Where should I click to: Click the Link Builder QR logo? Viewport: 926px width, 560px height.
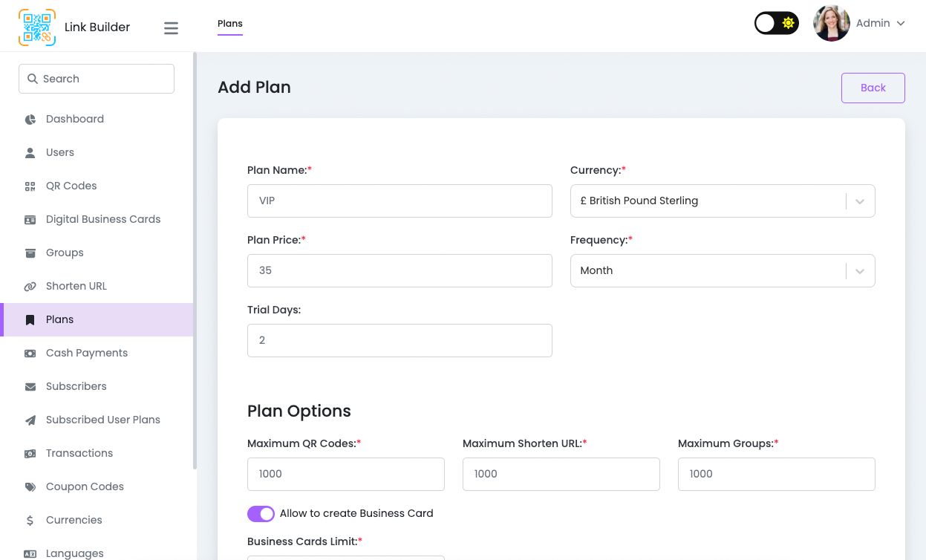click(x=37, y=27)
